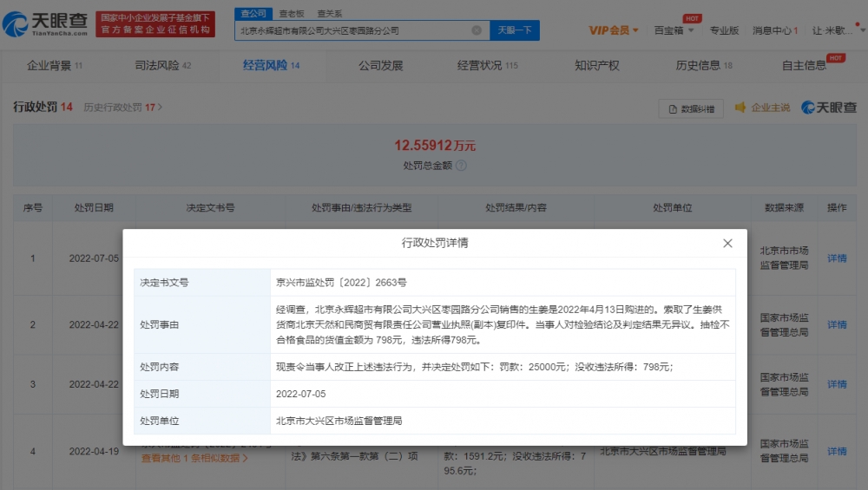Click the 处罚日期 column header

pyautogui.click(x=94, y=208)
